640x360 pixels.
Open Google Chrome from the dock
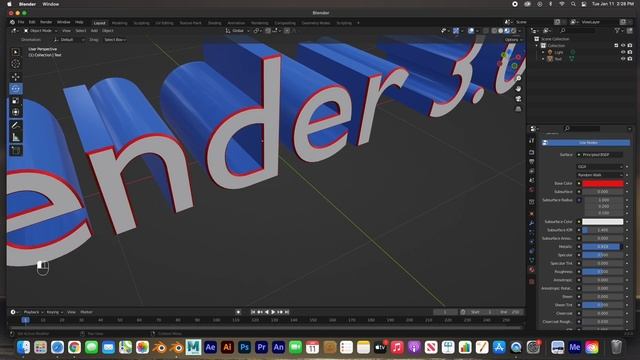pos(74,347)
